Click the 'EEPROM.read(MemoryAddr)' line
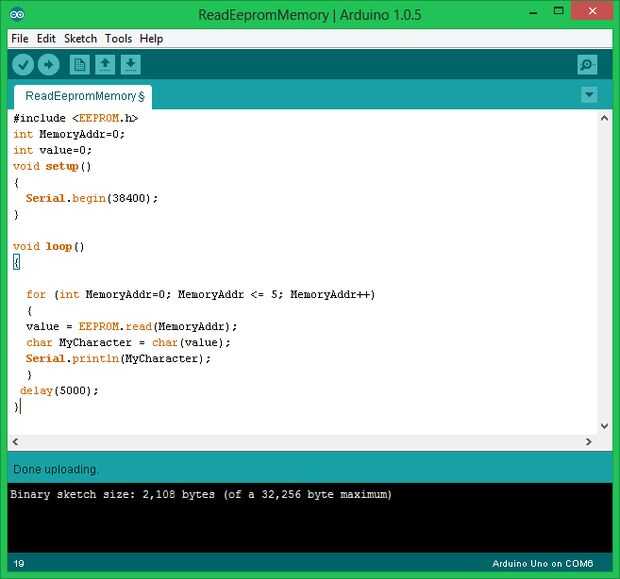 132,327
